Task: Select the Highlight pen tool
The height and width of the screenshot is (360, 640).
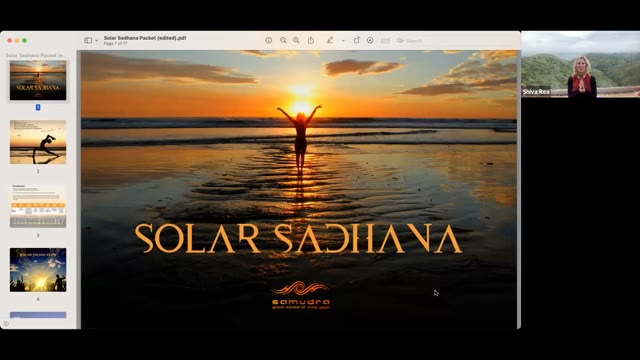Action: [330, 40]
